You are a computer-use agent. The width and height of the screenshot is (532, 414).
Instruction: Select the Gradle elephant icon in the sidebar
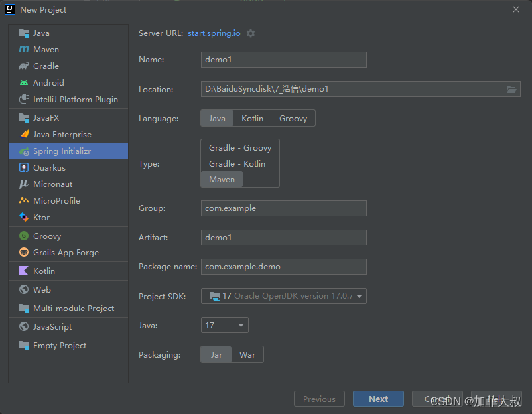point(24,66)
